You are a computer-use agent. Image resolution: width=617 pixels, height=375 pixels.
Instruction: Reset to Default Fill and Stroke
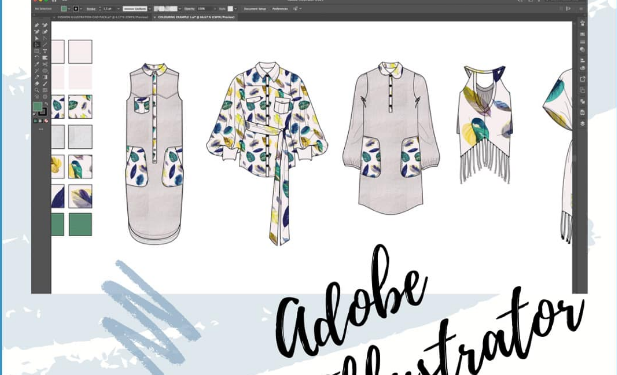[x=35, y=114]
